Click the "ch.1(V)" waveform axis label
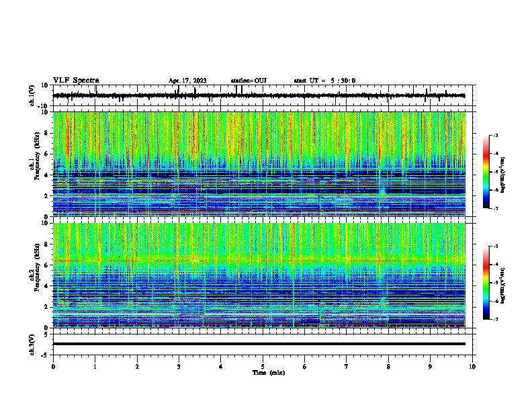This screenshot has width=532, height=411. (x=32, y=95)
